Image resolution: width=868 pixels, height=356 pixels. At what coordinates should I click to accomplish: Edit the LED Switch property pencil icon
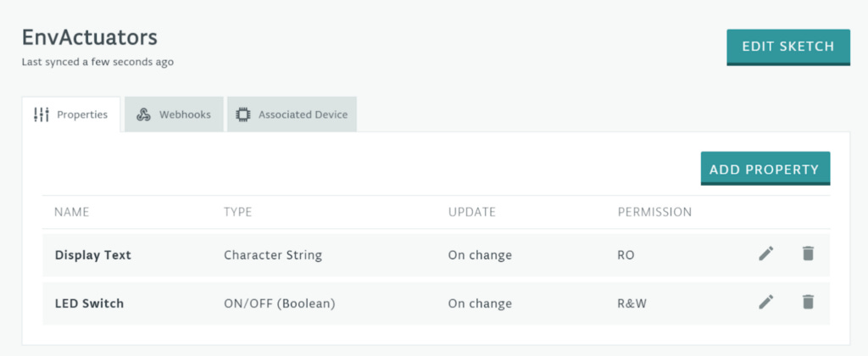[x=766, y=302]
